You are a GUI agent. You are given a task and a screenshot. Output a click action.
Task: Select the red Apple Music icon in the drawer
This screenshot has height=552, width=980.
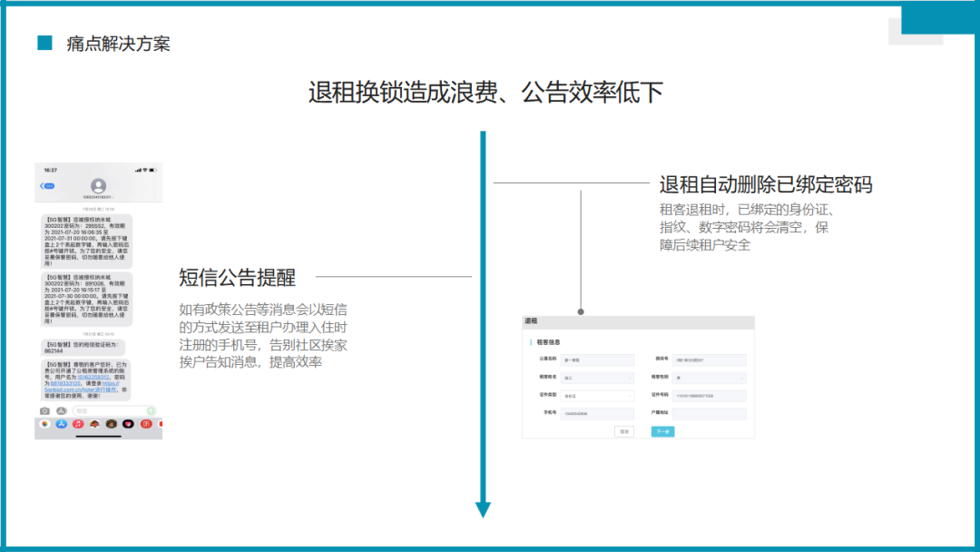78,424
